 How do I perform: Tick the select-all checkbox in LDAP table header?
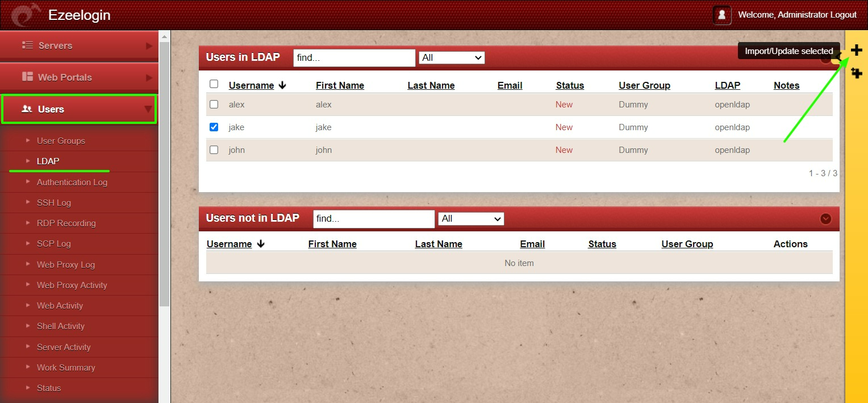tap(214, 84)
